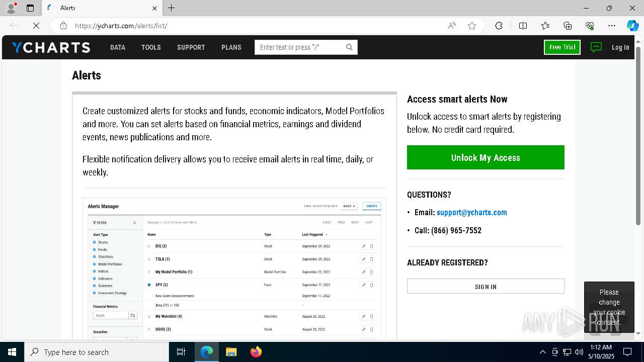644x362 pixels.
Task: Open the browser profile icon
Action: pos(11,8)
